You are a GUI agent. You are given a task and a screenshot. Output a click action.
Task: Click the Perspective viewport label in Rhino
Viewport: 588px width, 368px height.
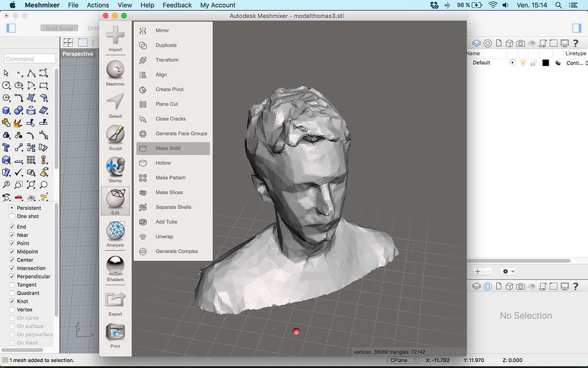(x=77, y=54)
